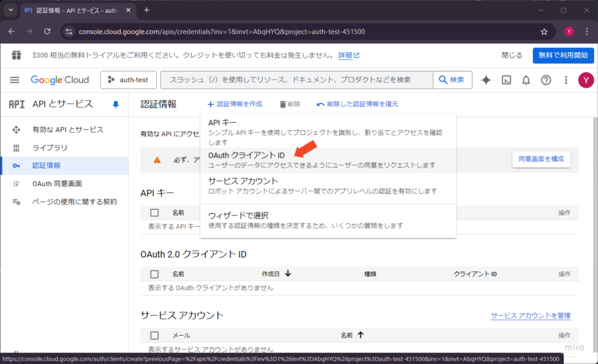Choose サービス アカウント menu item
The image size is (598, 364).
pos(328,186)
